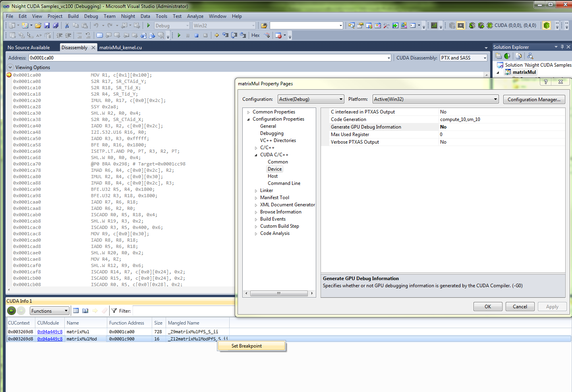Open the Nsight menu
Viewport: 572px width, 392px height.
click(128, 16)
